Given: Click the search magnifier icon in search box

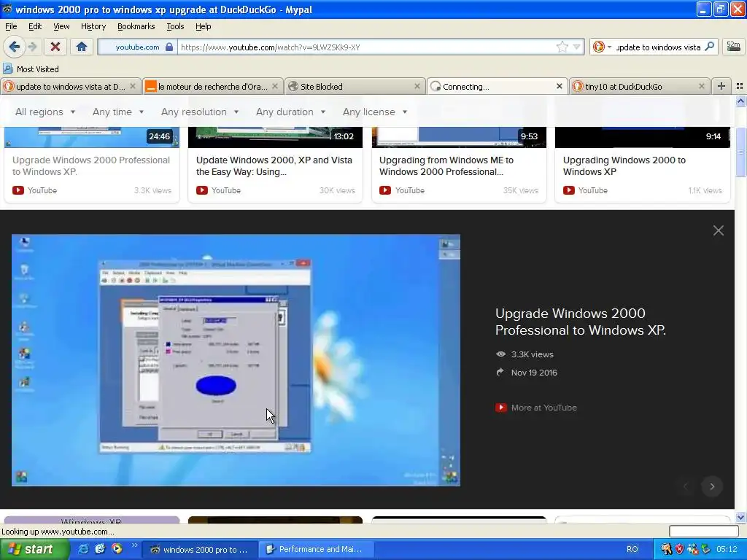Looking at the screenshot, I should point(709,47).
